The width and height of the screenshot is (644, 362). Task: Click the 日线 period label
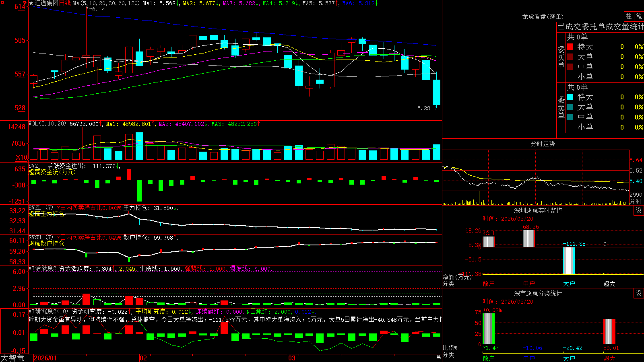[x=65, y=3]
